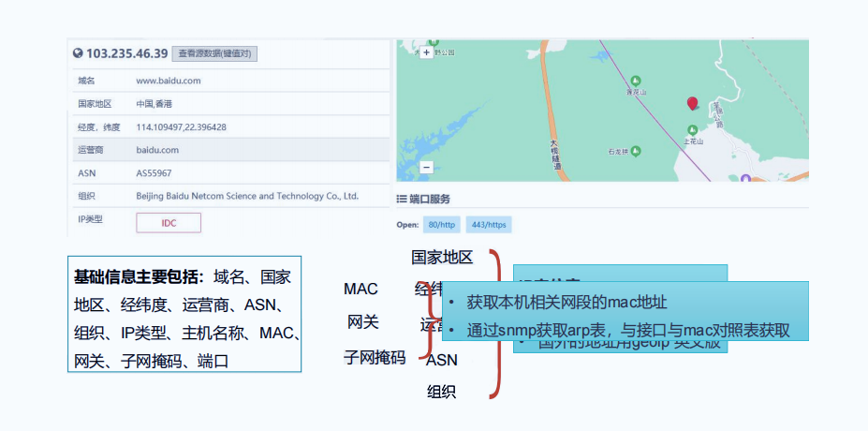Zoom out the map with minus button
The image size is (868, 431).
[x=426, y=167]
